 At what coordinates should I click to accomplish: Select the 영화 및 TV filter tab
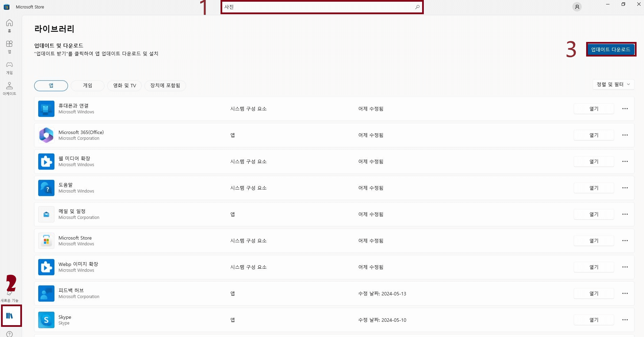[124, 86]
